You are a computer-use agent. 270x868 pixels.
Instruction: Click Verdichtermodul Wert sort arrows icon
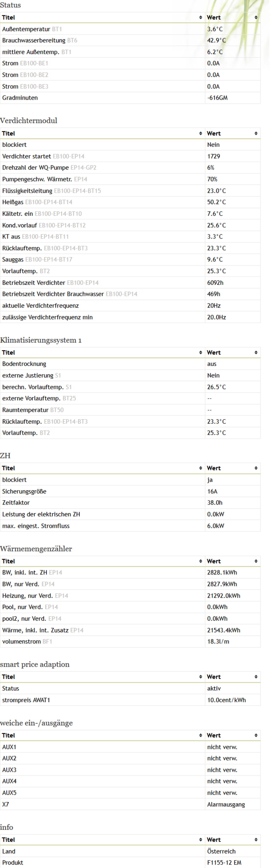(x=256, y=133)
